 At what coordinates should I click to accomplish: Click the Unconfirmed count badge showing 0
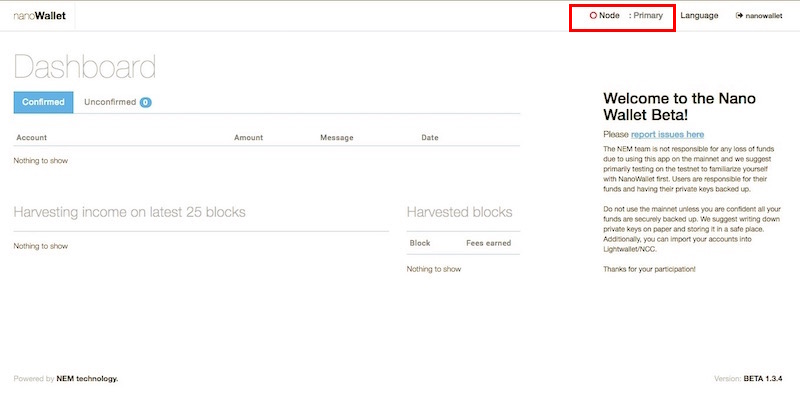145,103
